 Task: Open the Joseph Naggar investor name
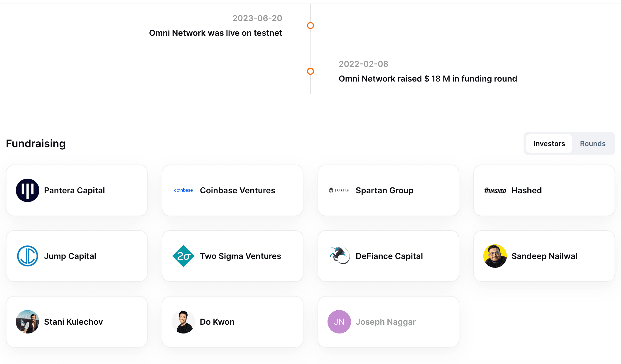[x=386, y=322]
